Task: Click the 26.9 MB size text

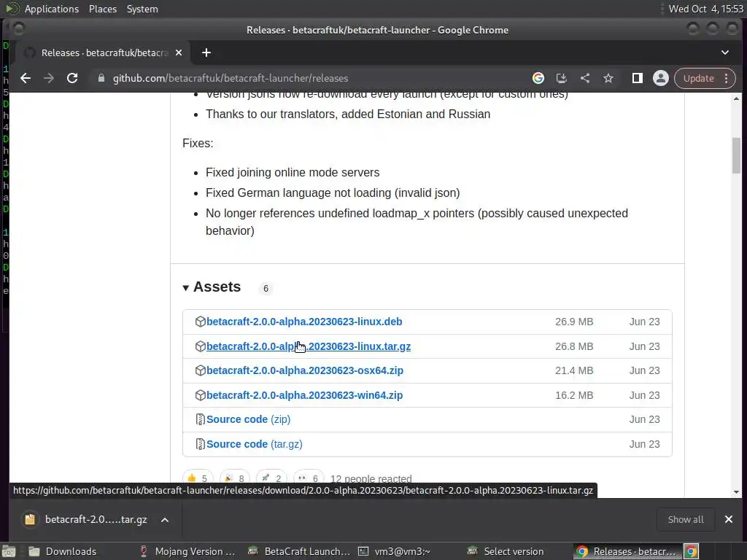Action: [x=574, y=322]
